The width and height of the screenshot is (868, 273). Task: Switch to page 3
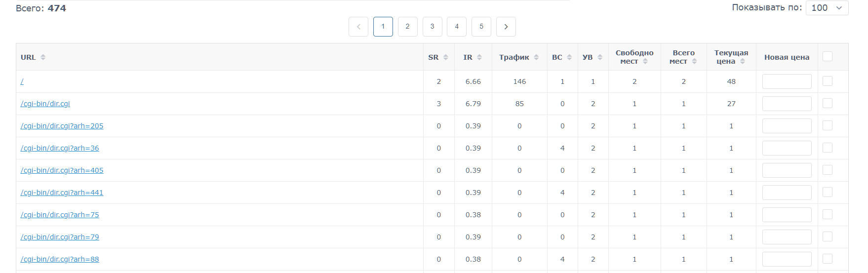[433, 27]
